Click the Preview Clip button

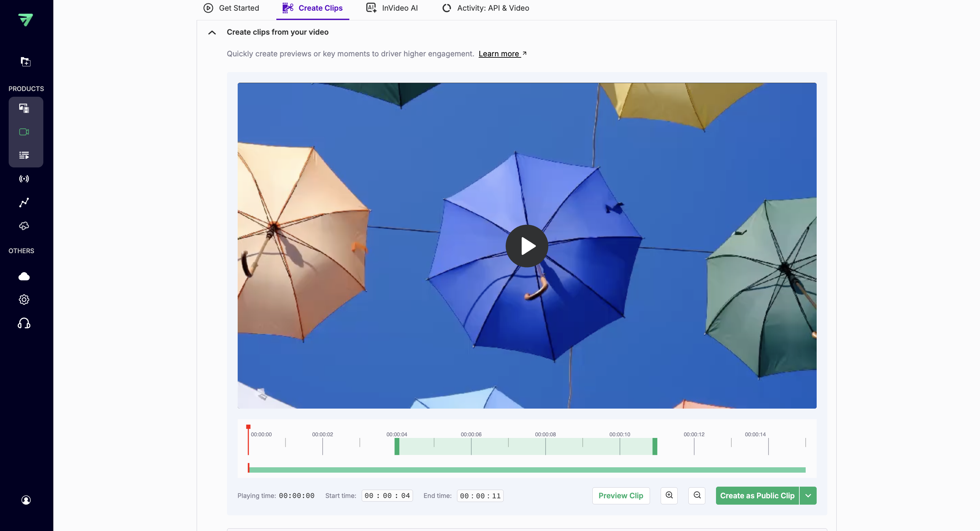620,495
